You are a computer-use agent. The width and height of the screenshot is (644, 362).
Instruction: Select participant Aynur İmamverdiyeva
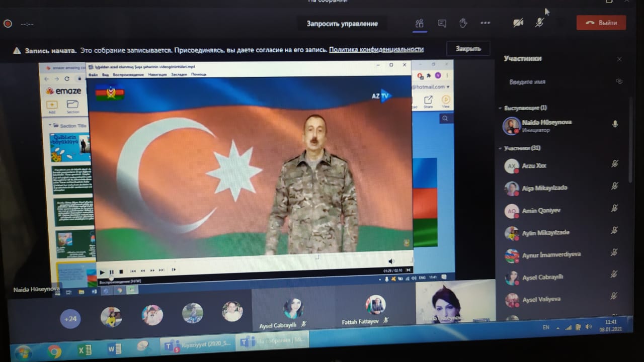point(561,255)
